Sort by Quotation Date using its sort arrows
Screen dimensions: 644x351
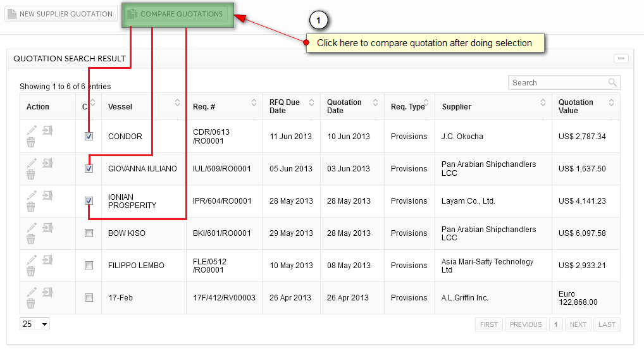coord(375,102)
